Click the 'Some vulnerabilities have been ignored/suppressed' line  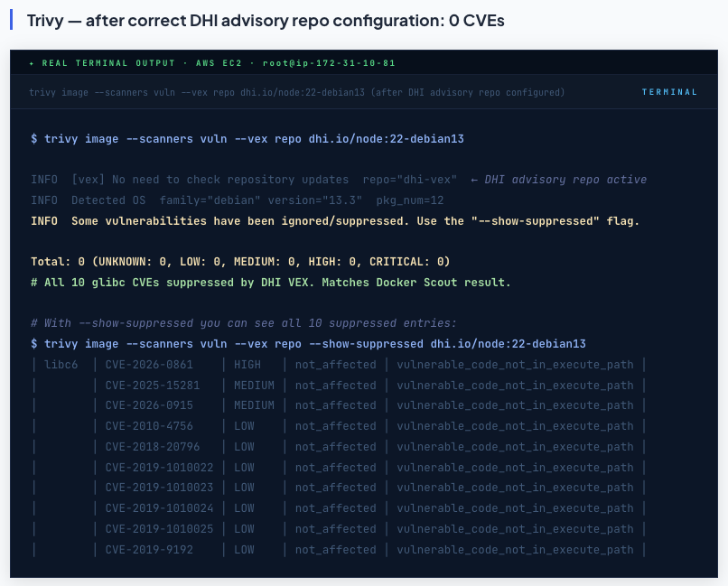[x=335, y=221]
